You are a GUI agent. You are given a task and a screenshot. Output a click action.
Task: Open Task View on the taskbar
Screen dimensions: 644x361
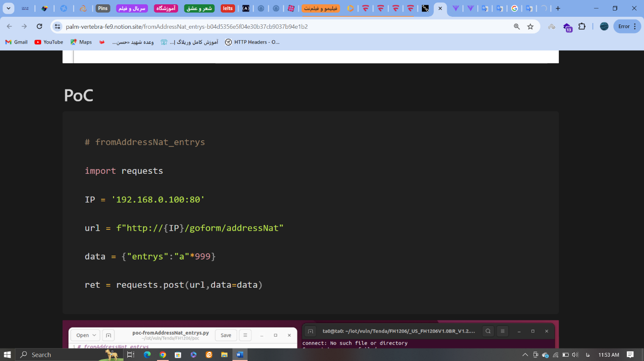pos(131,355)
